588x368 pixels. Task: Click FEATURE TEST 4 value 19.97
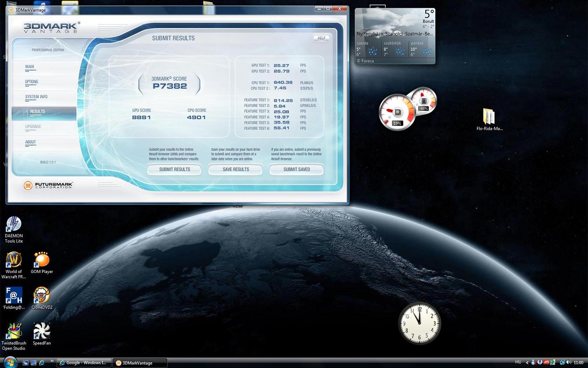[x=281, y=117]
